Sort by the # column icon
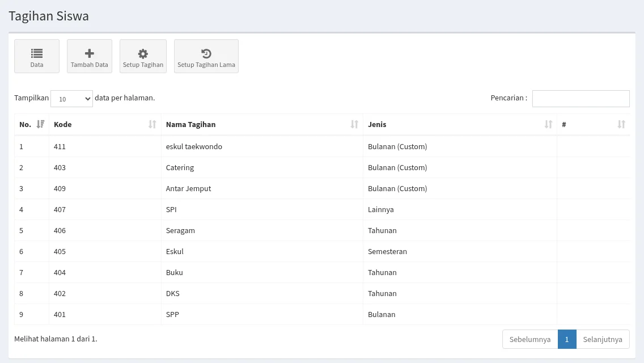This screenshot has width=644, height=363. [x=621, y=124]
